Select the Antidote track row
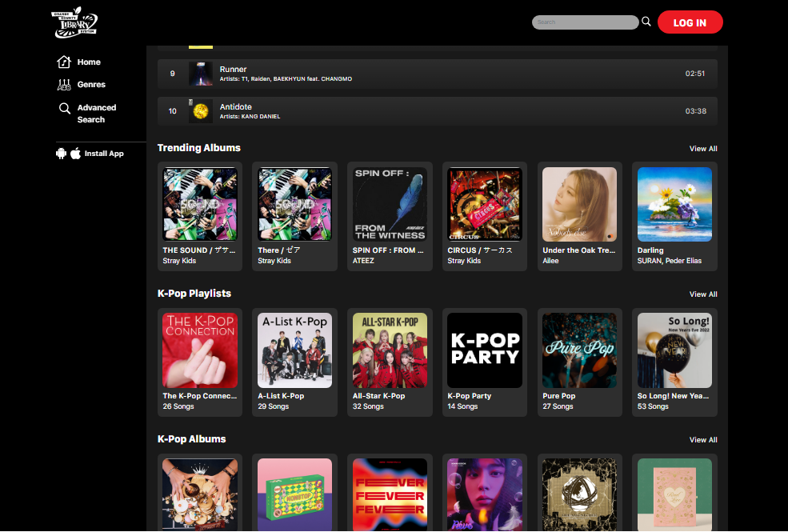This screenshot has height=532, width=788. click(x=437, y=111)
